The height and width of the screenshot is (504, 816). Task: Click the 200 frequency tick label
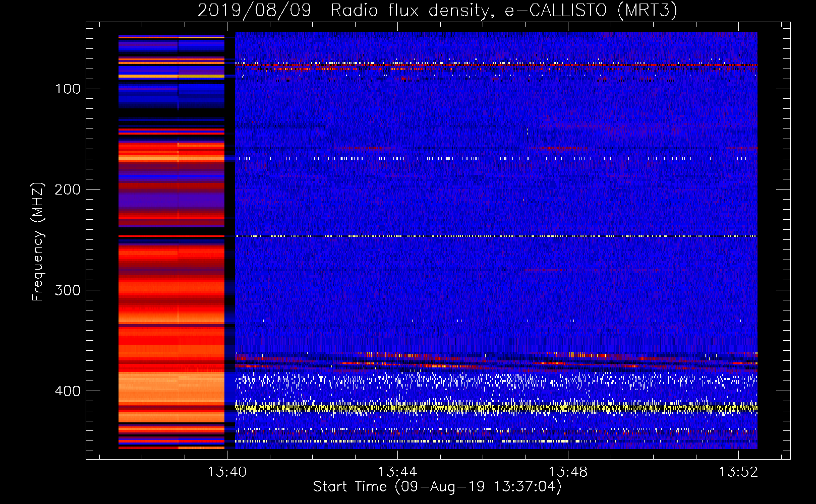(68, 190)
